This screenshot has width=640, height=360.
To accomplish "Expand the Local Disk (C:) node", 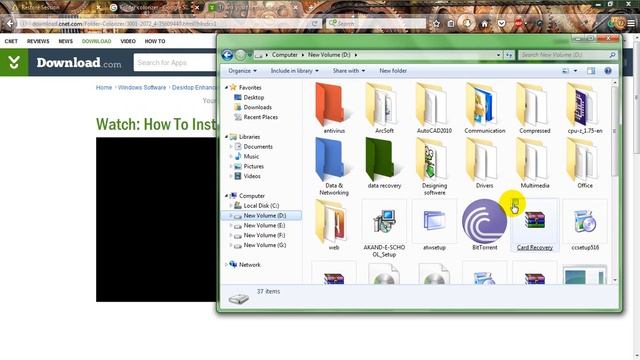I will [231, 206].
